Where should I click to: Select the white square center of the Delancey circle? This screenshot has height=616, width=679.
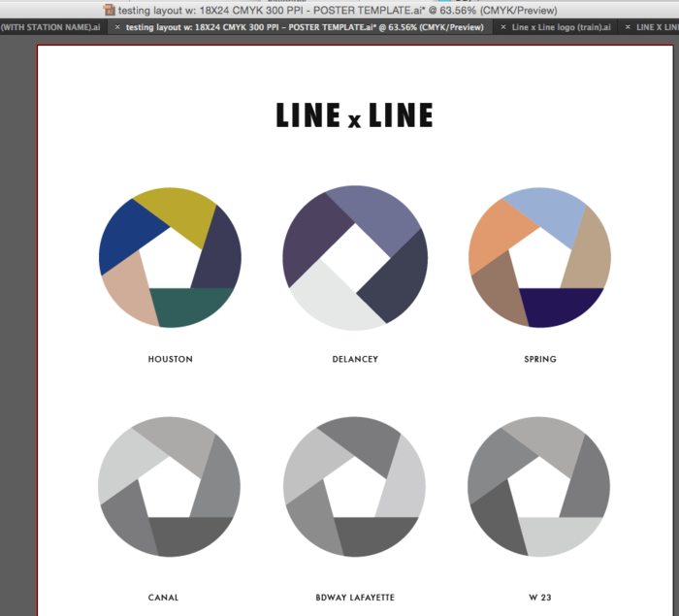354,258
